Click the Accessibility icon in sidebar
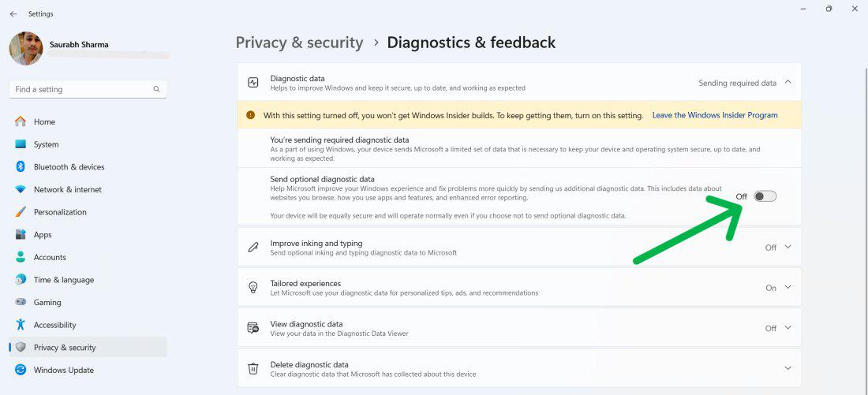868x395 pixels. point(21,325)
